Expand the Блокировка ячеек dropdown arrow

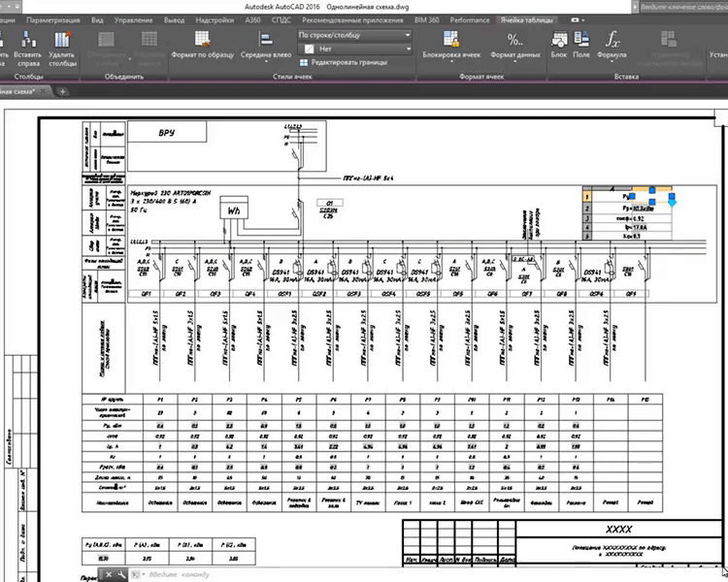coord(451,62)
